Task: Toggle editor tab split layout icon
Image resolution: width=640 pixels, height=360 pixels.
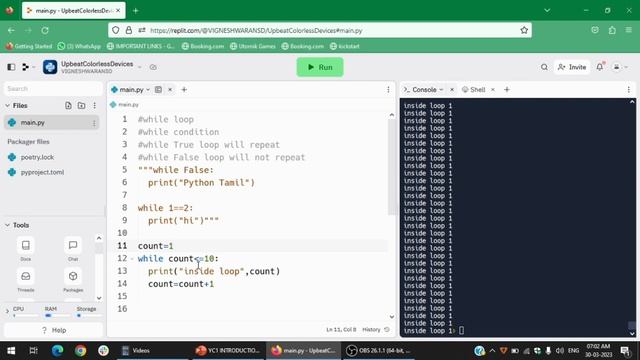Action: point(158,89)
